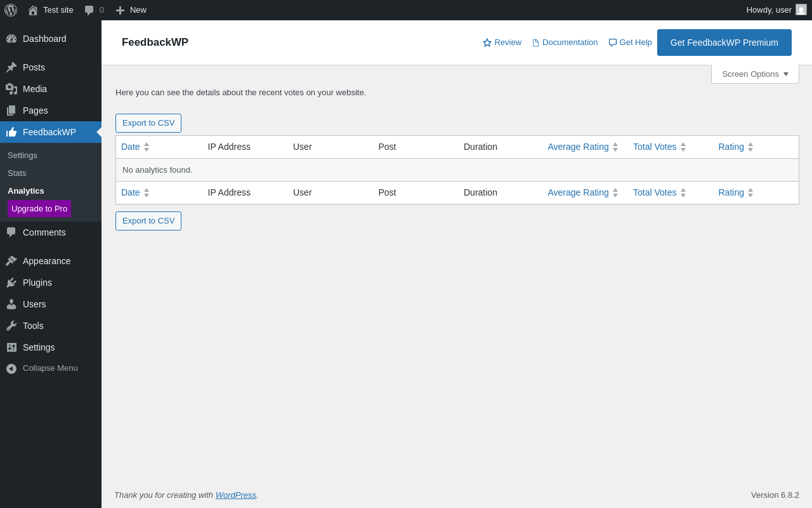Click Collapse Menu text
This screenshot has height=508, width=812.
[x=50, y=368]
